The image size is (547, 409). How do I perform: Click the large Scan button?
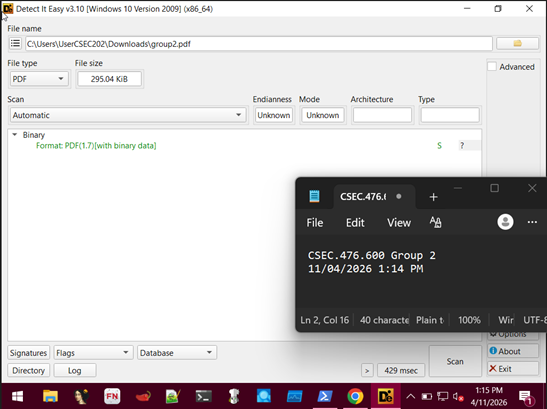click(x=455, y=362)
